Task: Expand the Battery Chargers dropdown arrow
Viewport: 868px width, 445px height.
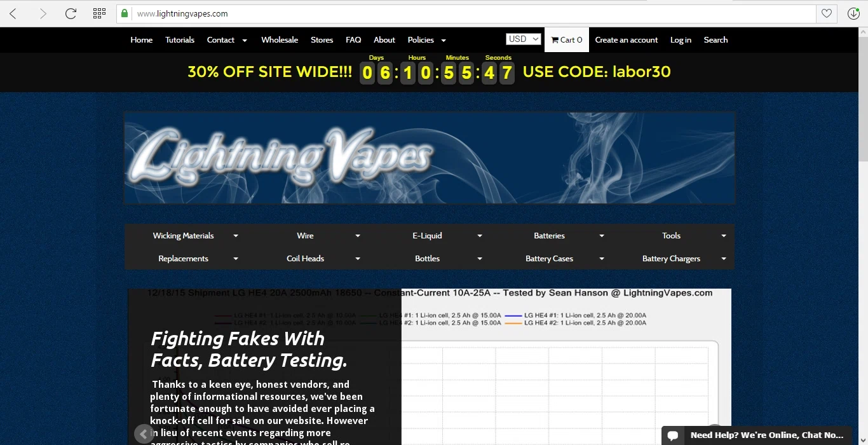Action: coord(724,259)
